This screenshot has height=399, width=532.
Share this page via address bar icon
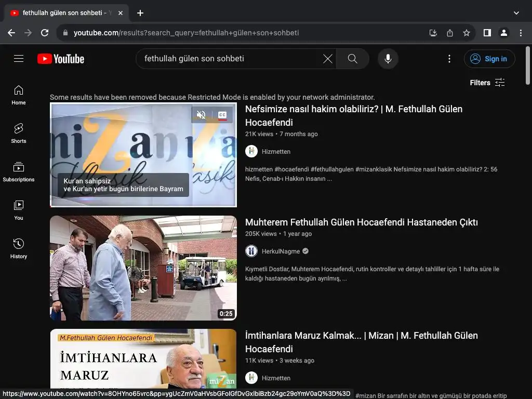[450, 33]
